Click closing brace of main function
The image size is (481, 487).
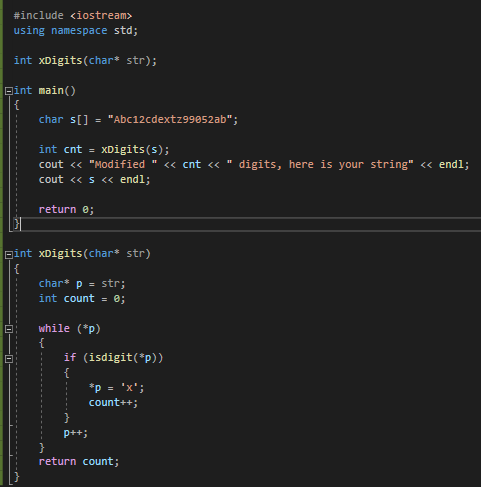click(17, 224)
